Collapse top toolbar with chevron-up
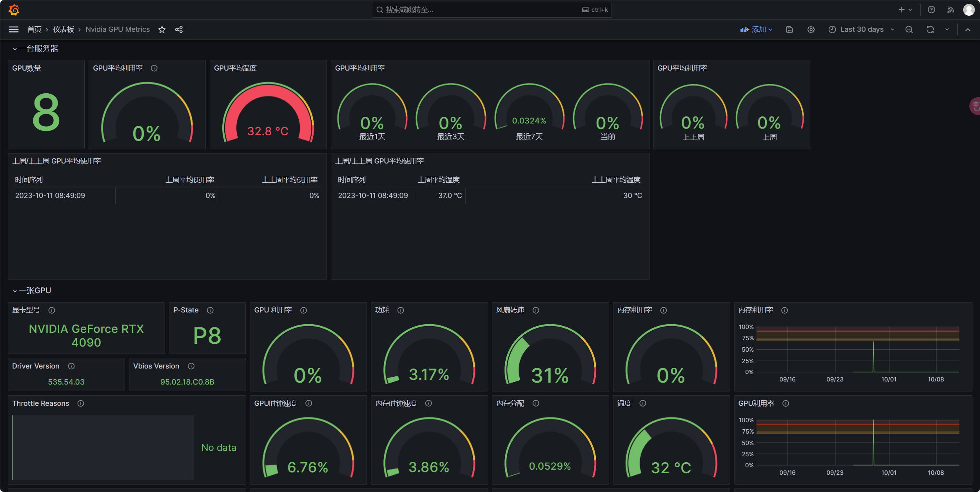Screen dimensions: 980x492 click(968, 29)
